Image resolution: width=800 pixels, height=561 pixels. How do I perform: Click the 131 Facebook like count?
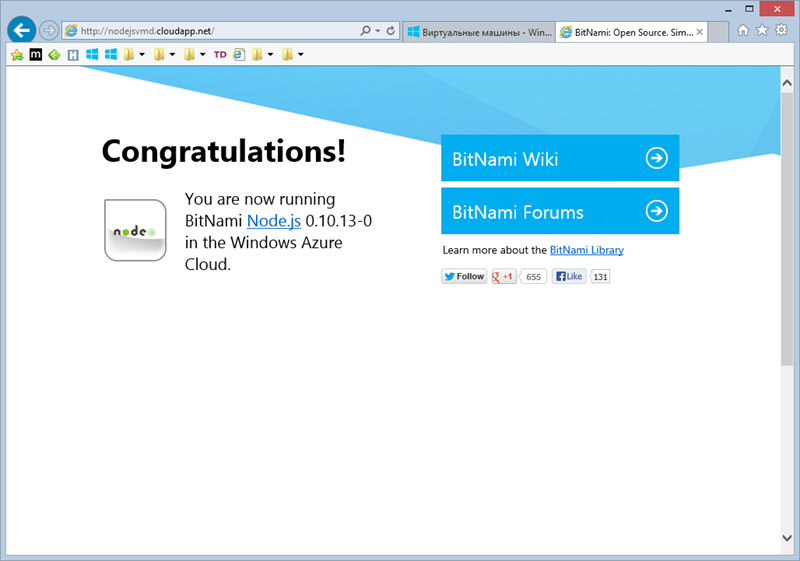pos(601,277)
